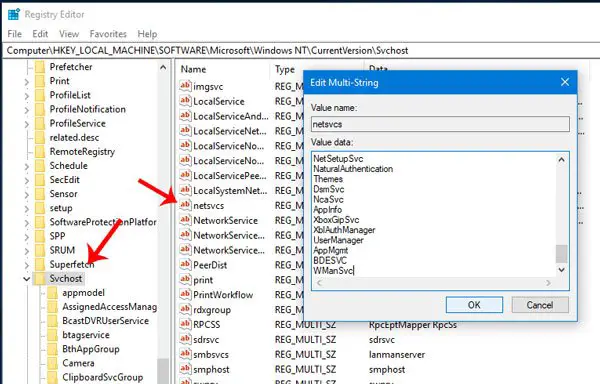Expand the ProfileList key chevron
The image size is (600, 384).
(x=26, y=96)
